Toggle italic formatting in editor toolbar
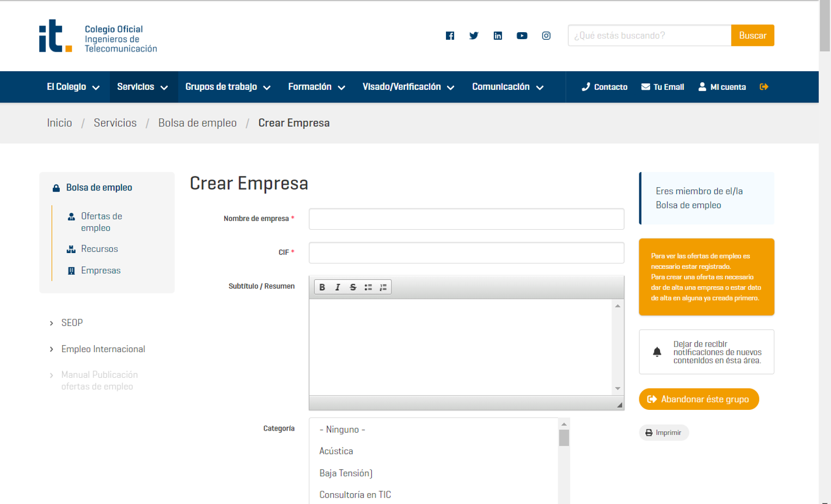 (x=338, y=287)
